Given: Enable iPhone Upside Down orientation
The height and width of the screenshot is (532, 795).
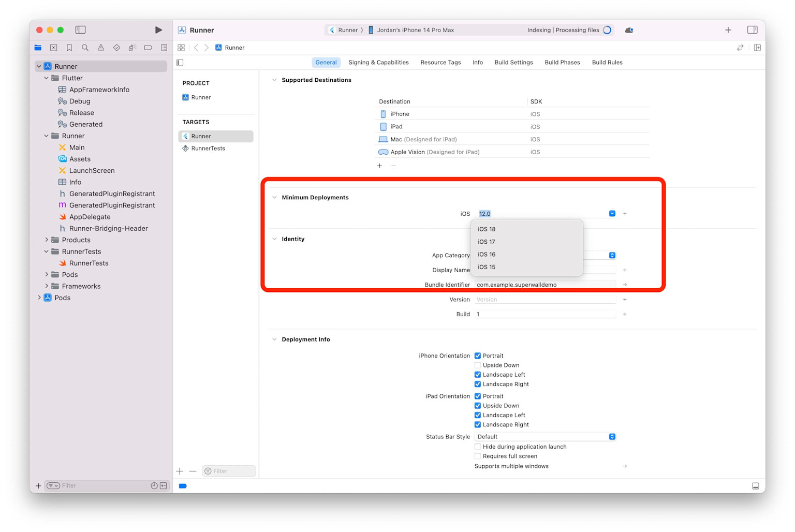Looking at the screenshot, I should coord(478,365).
